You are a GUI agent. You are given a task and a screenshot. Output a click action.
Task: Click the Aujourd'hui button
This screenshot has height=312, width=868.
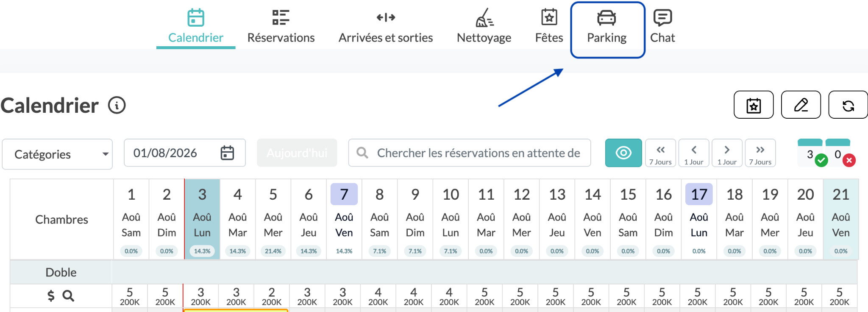point(297,153)
